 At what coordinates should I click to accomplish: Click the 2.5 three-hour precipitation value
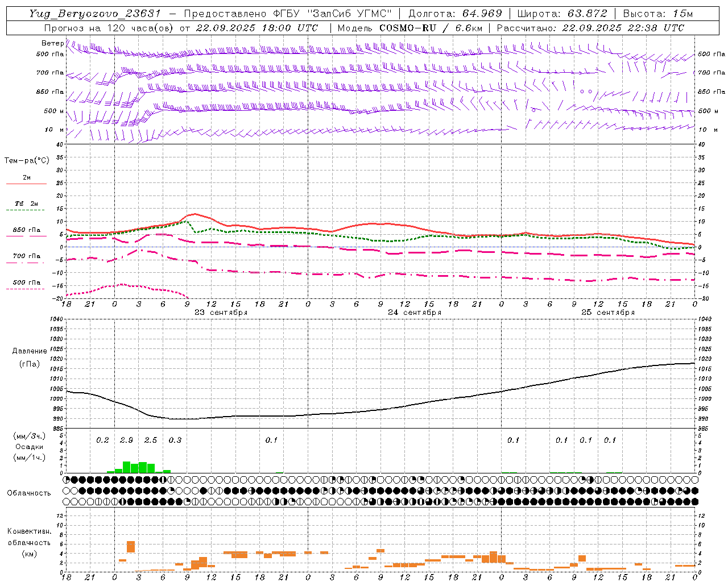(x=151, y=440)
